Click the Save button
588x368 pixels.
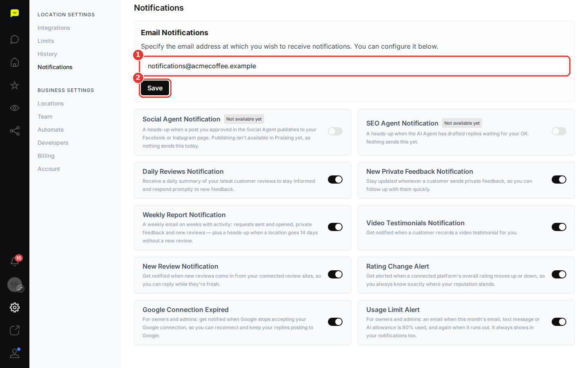pyautogui.click(x=155, y=88)
